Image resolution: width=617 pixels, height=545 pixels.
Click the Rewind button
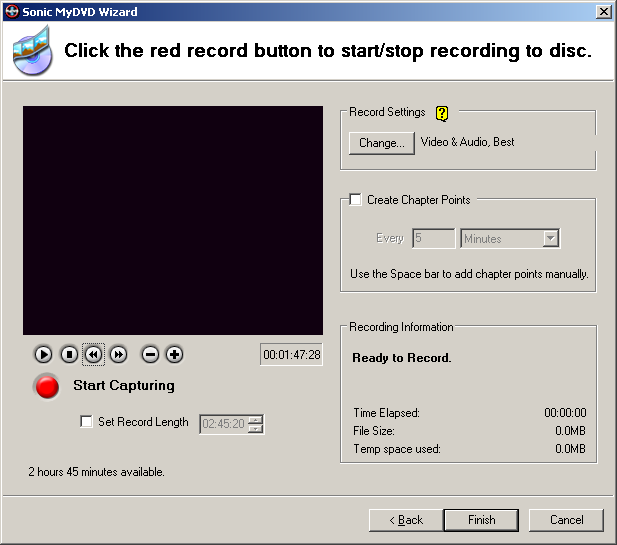(94, 355)
